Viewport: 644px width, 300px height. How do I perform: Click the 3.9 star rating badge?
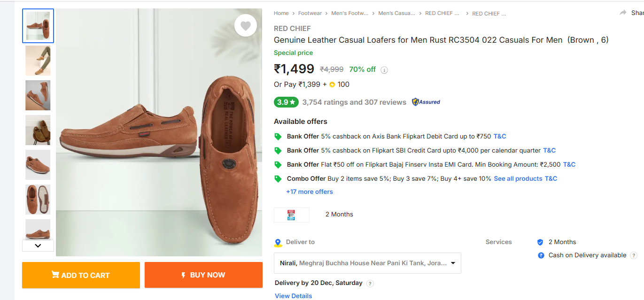(x=286, y=102)
